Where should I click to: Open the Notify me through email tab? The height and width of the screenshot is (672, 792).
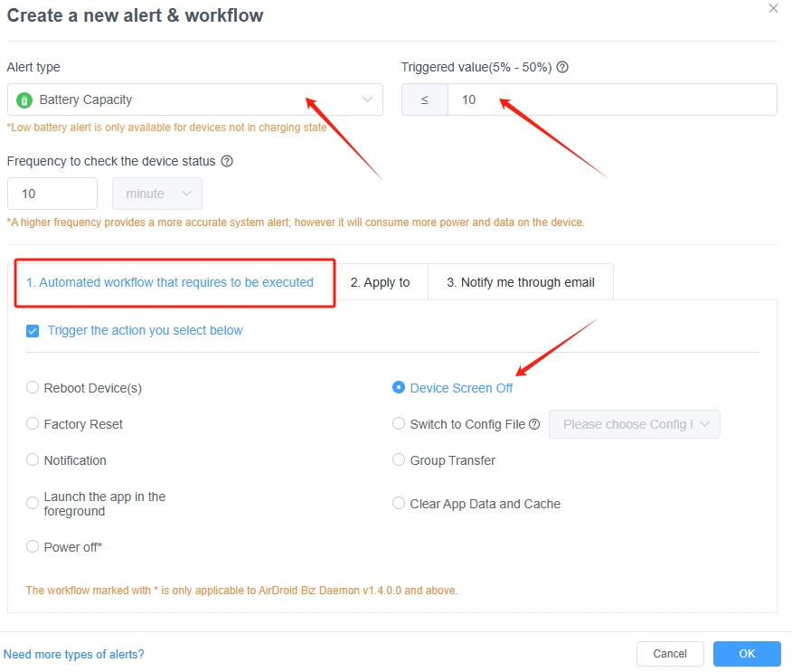coord(521,282)
